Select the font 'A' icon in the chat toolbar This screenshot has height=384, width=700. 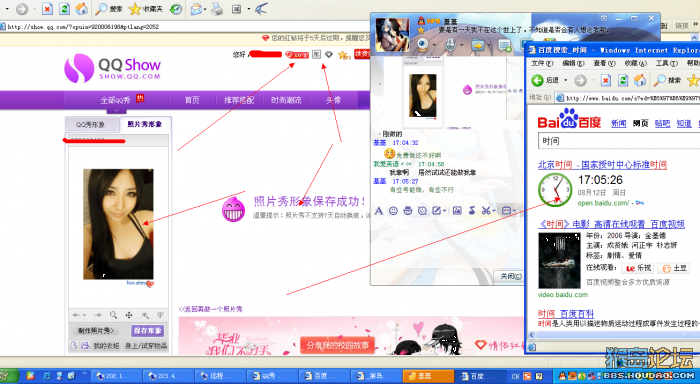coord(379,210)
